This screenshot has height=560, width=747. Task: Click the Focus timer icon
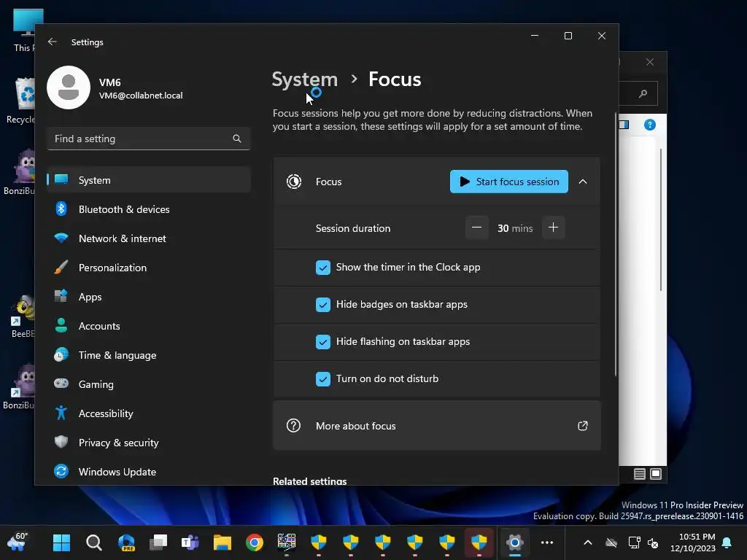pyautogui.click(x=294, y=182)
